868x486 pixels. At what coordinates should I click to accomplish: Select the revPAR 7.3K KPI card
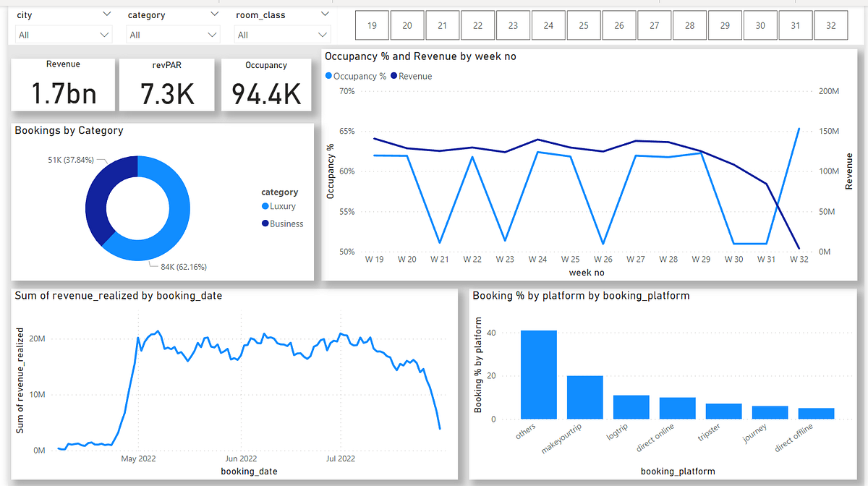tap(166, 83)
